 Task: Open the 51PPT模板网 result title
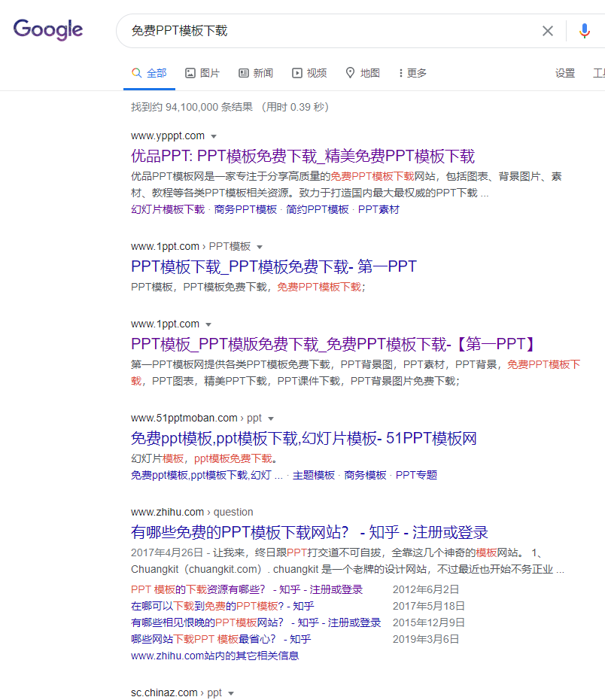tap(303, 438)
